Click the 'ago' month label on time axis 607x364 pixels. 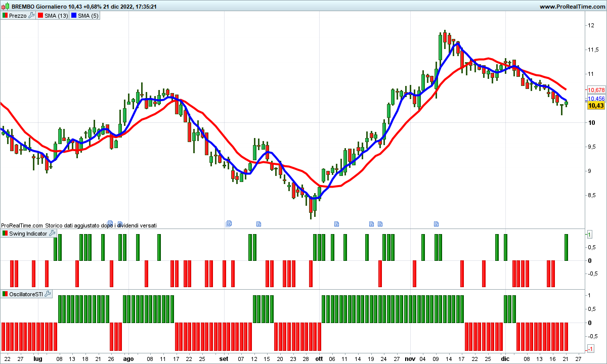[x=128, y=358]
